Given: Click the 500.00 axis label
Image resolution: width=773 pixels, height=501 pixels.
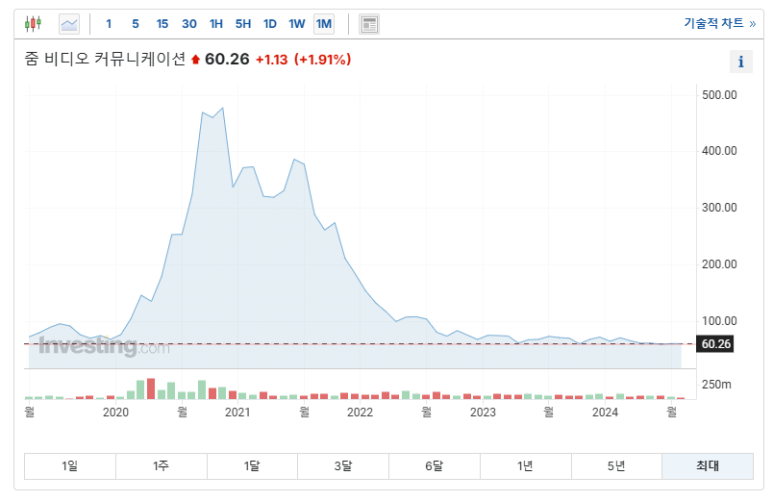Looking at the screenshot, I should coord(719,95).
